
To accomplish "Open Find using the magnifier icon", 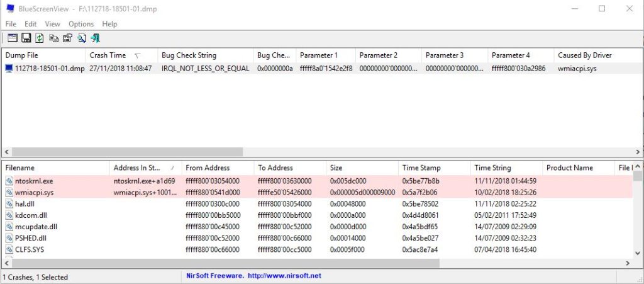I will 82,38.
